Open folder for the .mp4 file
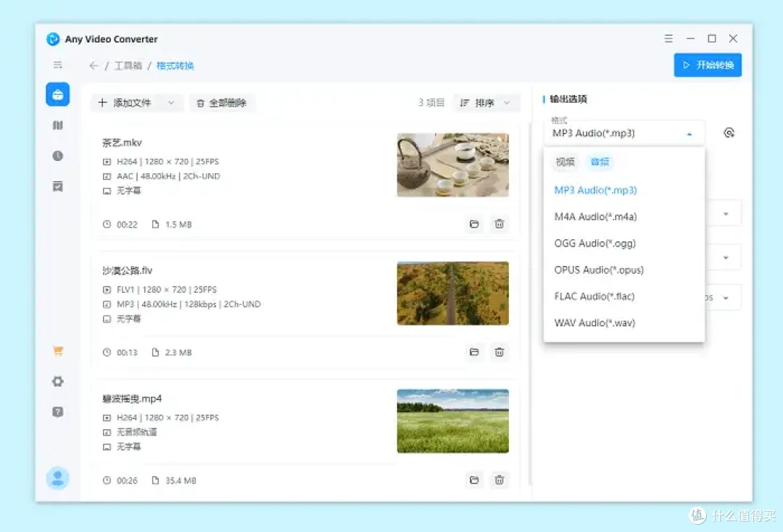The width and height of the screenshot is (783, 532). pyautogui.click(x=474, y=480)
